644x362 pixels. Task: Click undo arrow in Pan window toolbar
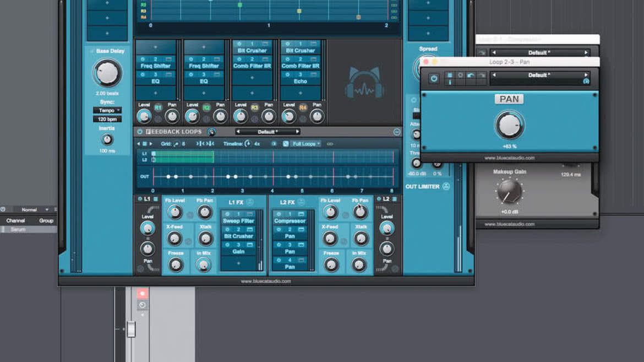click(471, 75)
